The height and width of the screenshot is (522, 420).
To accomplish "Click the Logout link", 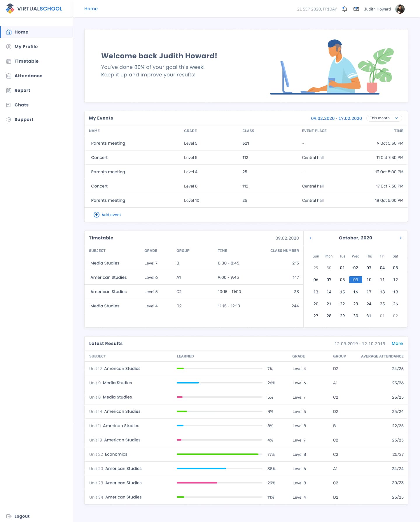I will point(22,516).
